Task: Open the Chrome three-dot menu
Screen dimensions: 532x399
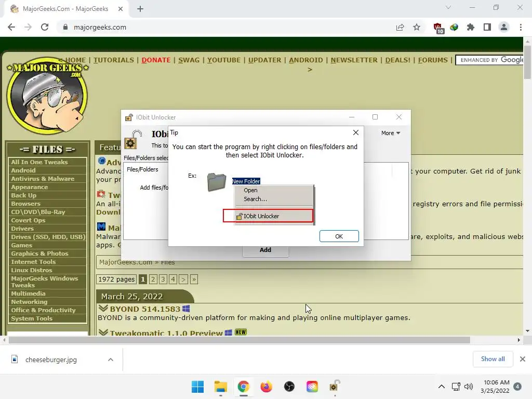Action: tap(521, 27)
